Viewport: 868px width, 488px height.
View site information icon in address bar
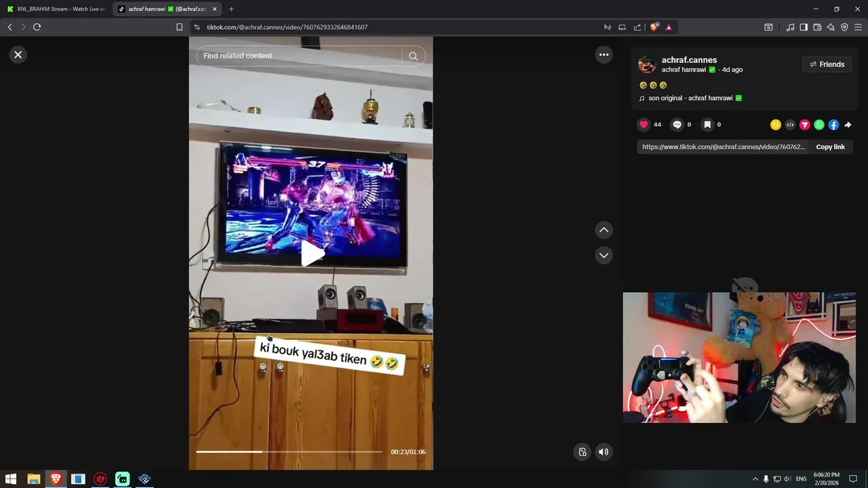coord(197,27)
